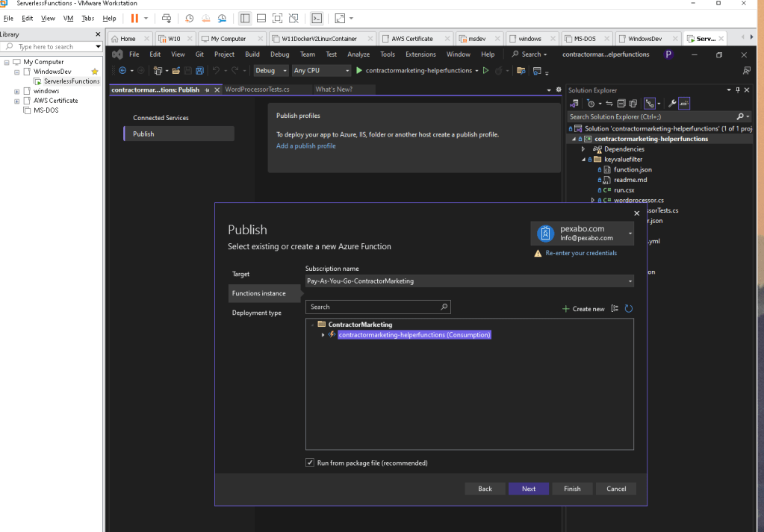Toggle VMware thumbnail bar icon
764x532 pixels.
point(261,19)
